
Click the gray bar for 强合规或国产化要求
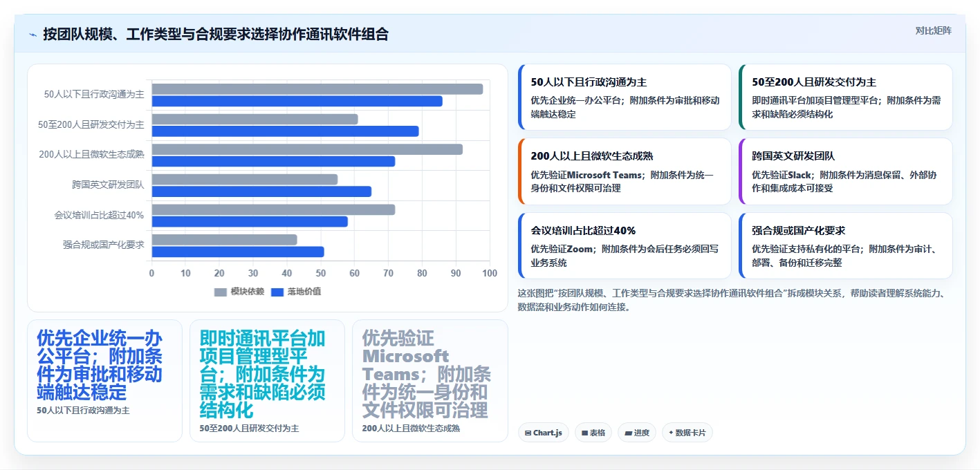click(225, 239)
